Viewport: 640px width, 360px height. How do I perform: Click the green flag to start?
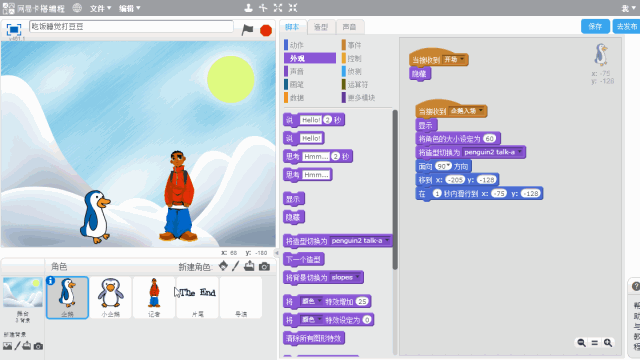[247, 30]
